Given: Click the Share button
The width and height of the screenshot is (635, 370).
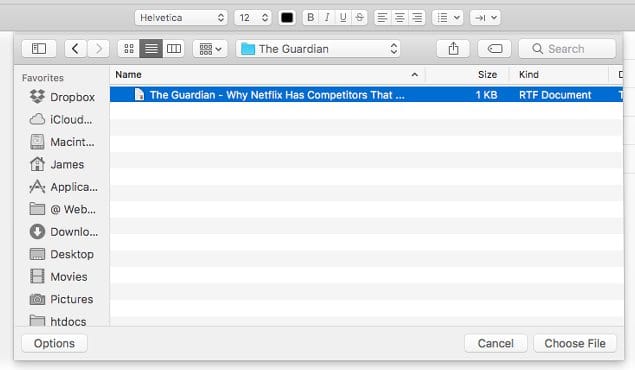Looking at the screenshot, I should coord(453,49).
